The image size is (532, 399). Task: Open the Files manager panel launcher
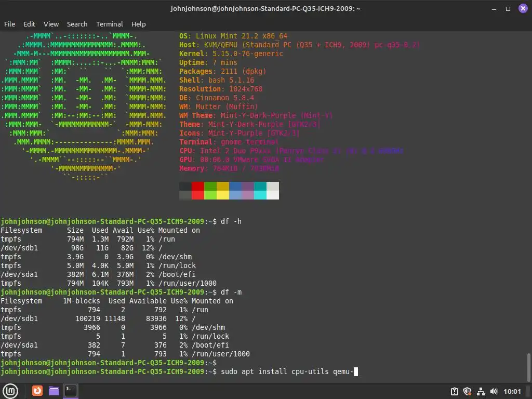[54, 391]
